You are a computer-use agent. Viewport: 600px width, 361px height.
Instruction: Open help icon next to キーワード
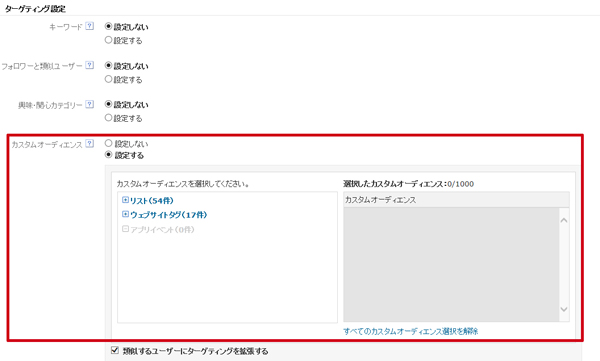pyautogui.click(x=90, y=26)
